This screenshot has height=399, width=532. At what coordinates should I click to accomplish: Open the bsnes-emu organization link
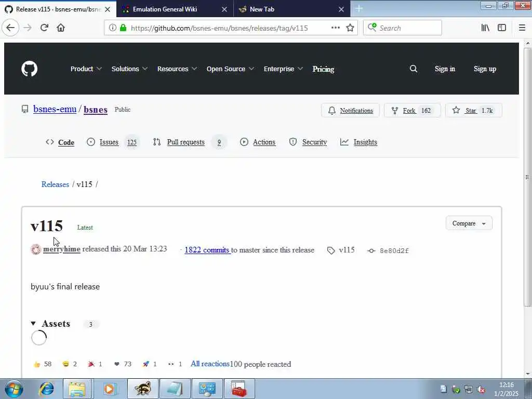55,109
